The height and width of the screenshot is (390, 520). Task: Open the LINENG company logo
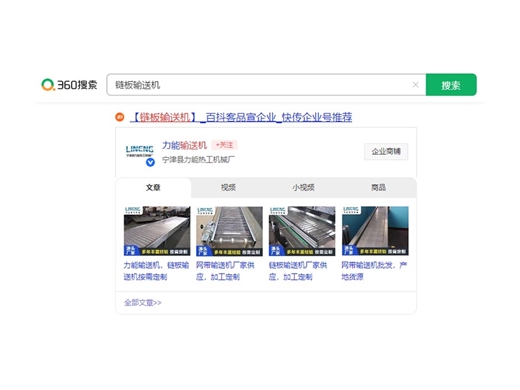(x=139, y=151)
